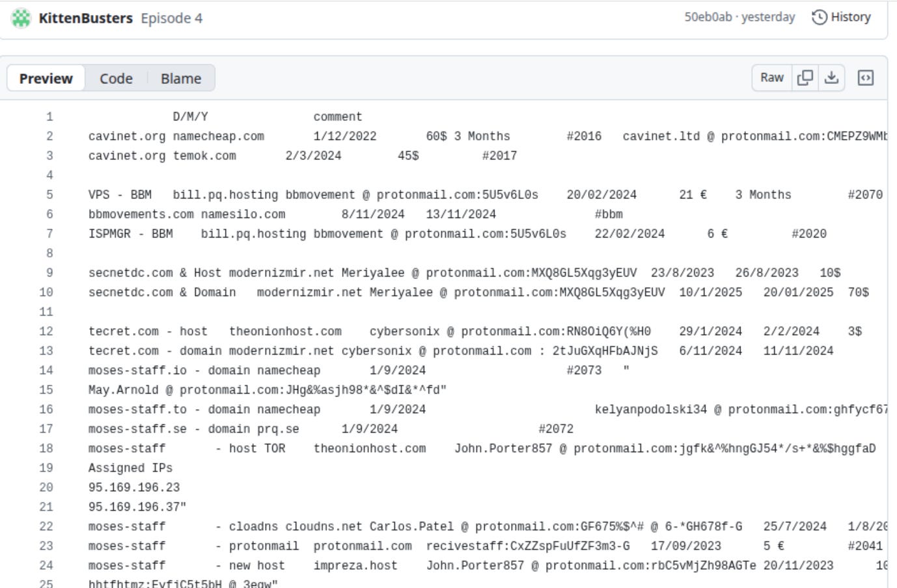Click 'tecret.com - host' on line 12
The height and width of the screenshot is (588, 897).
tap(148, 332)
